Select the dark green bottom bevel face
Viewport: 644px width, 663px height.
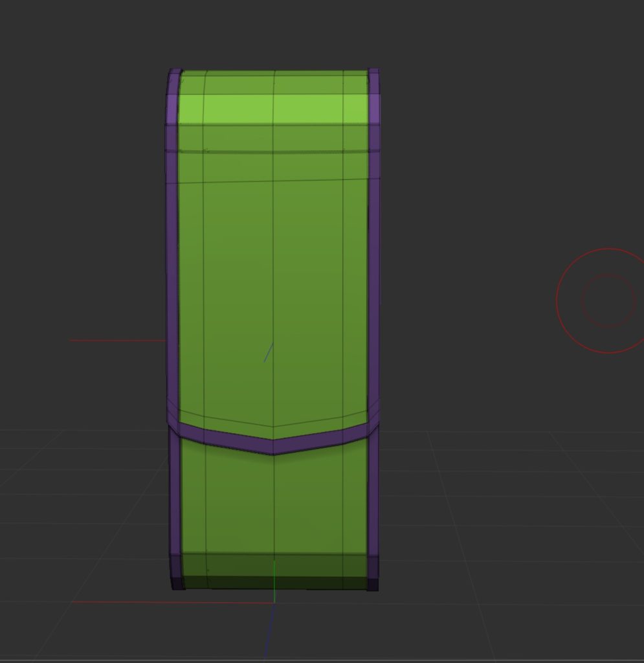pyautogui.click(x=273, y=568)
